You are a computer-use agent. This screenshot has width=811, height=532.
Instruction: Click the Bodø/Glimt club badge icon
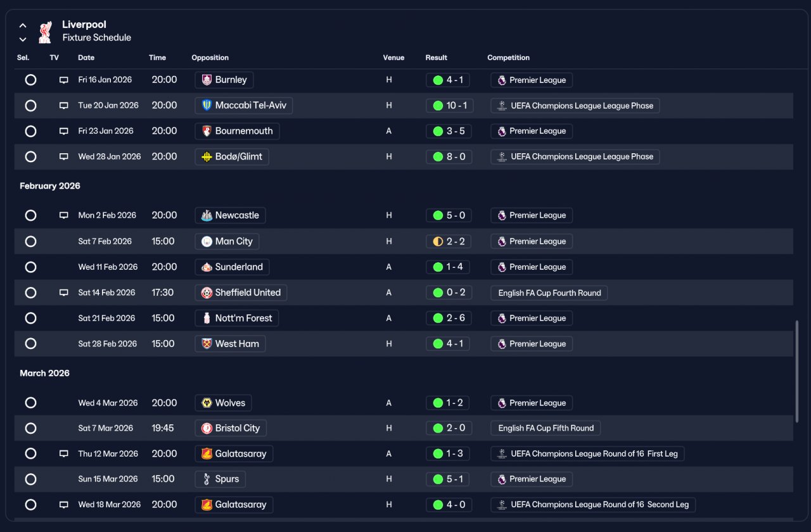pyautogui.click(x=207, y=156)
